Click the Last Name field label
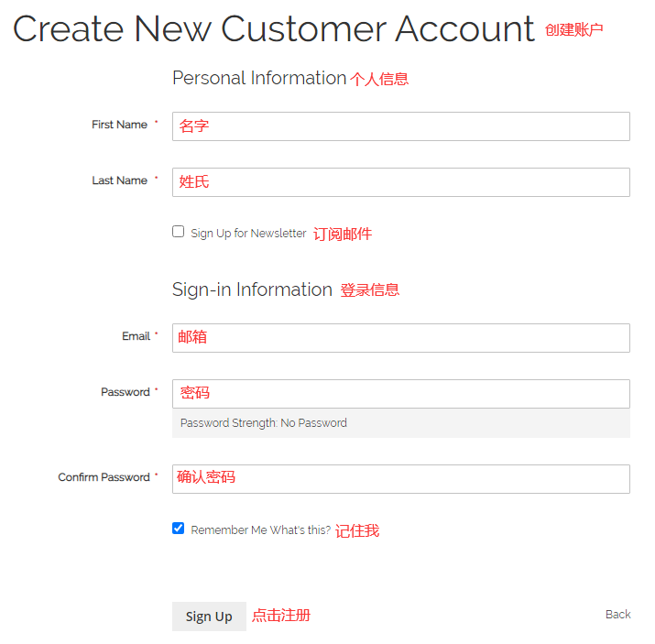This screenshot has height=644, width=655. pos(119,180)
